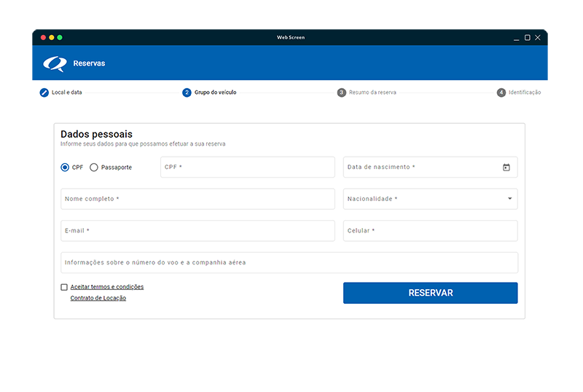Go to the Local e data step label
The width and height of the screenshot is (583, 392).
click(x=66, y=93)
